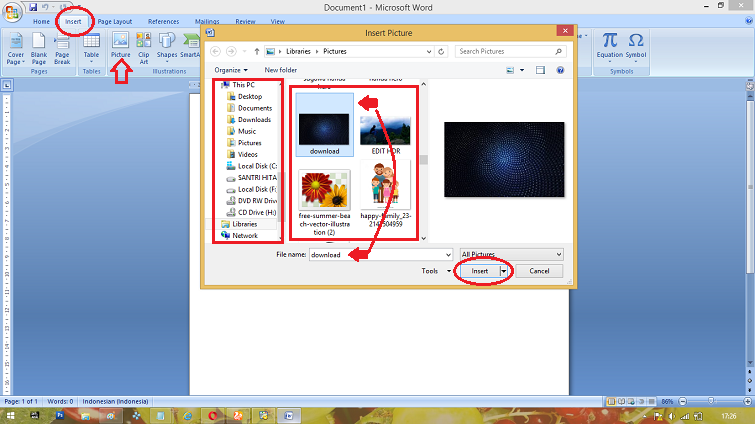Open the Cover Page gallery
The width and height of the screenshot is (755, 424).
coord(15,48)
